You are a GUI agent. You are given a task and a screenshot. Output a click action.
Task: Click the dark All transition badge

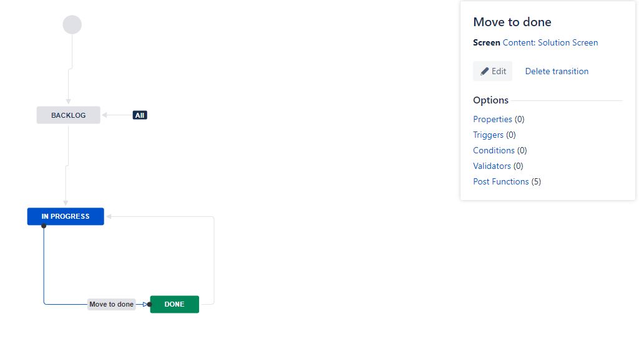click(140, 115)
